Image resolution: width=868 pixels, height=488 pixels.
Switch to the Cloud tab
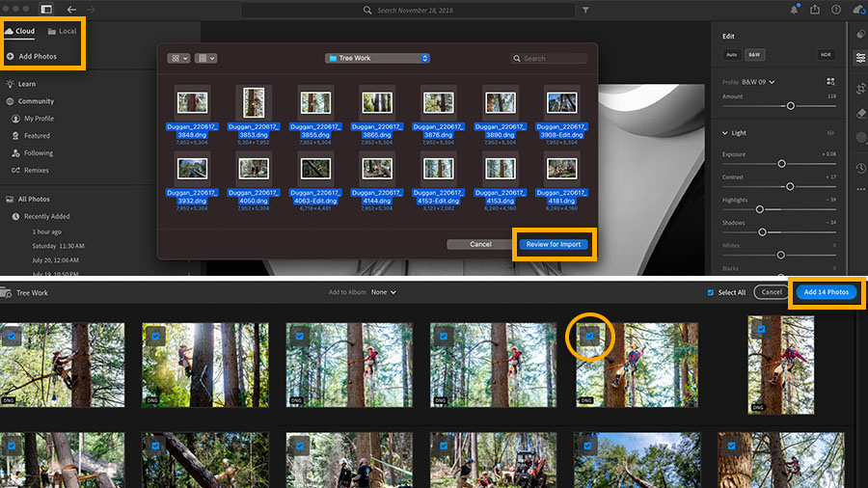(x=20, y=31)
